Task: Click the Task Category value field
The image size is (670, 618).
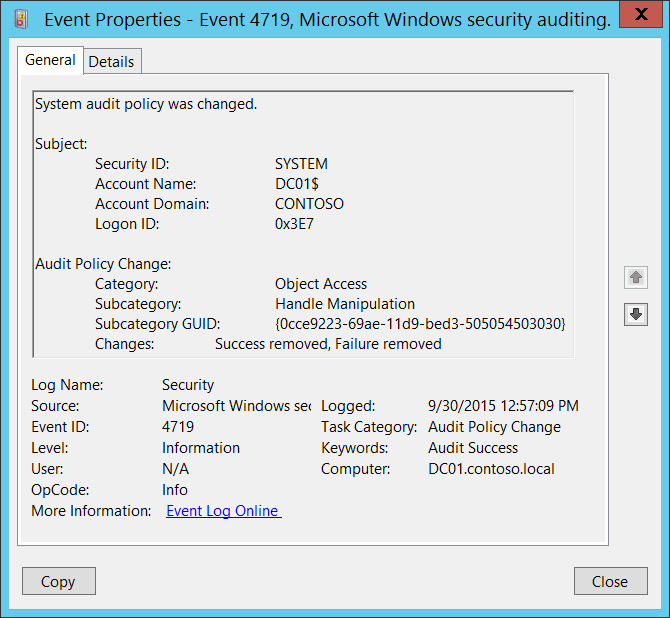Action: click(x=494, y=427)
